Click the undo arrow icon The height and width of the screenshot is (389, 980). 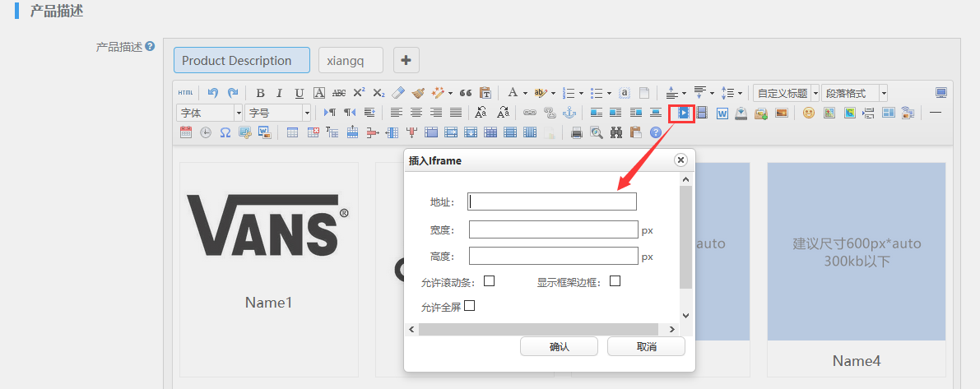pos(213,93)
